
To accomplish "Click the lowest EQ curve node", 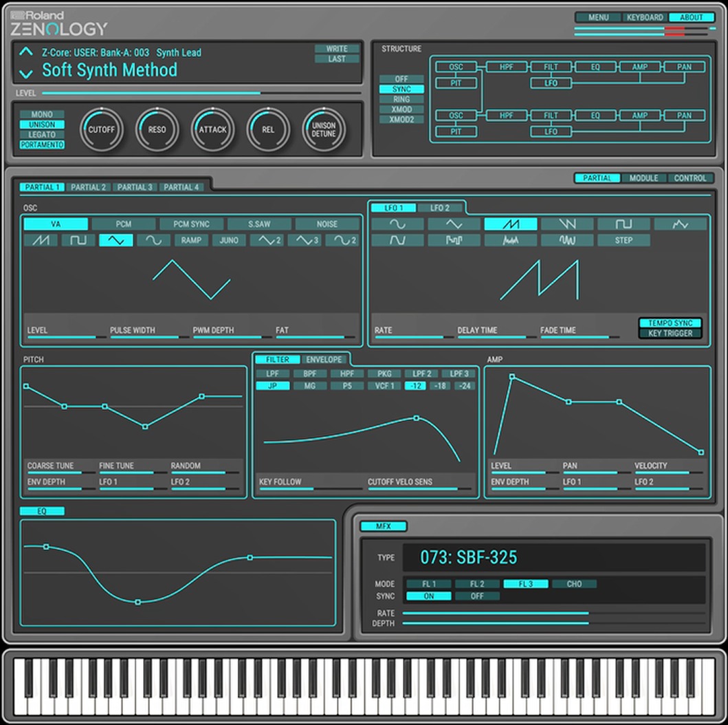I will pyautogui.click(x=138, y=602).
